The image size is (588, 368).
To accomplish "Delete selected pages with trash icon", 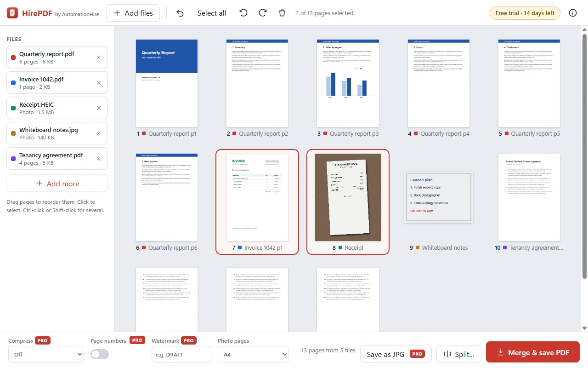I will [282, 13].
